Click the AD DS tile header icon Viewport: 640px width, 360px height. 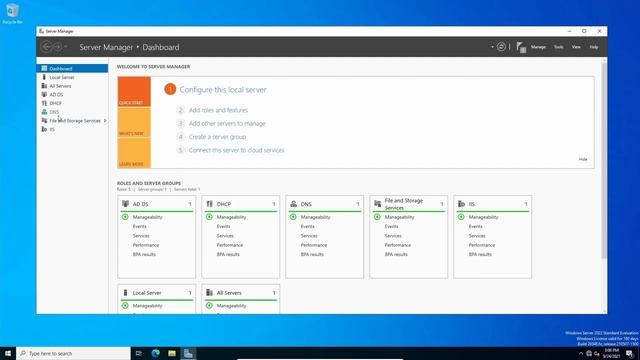(125, 204)
